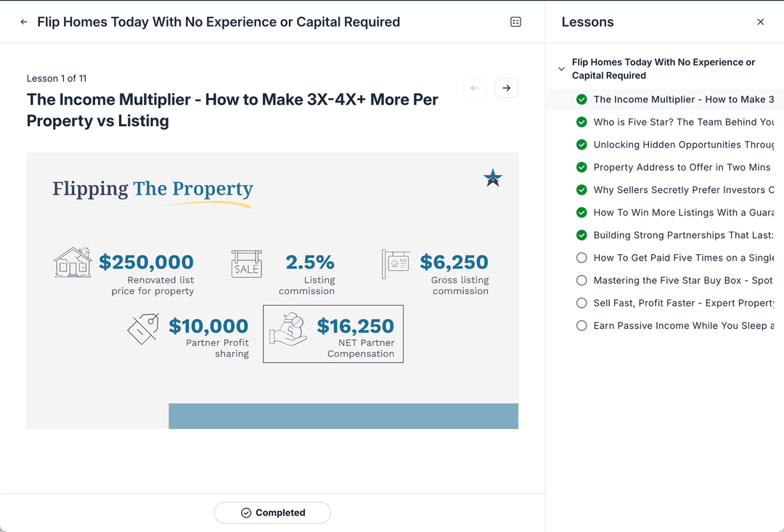Click the grayed previous-lesson arrow icon
This screenshot has width=784, height=532.
point(474,87)
